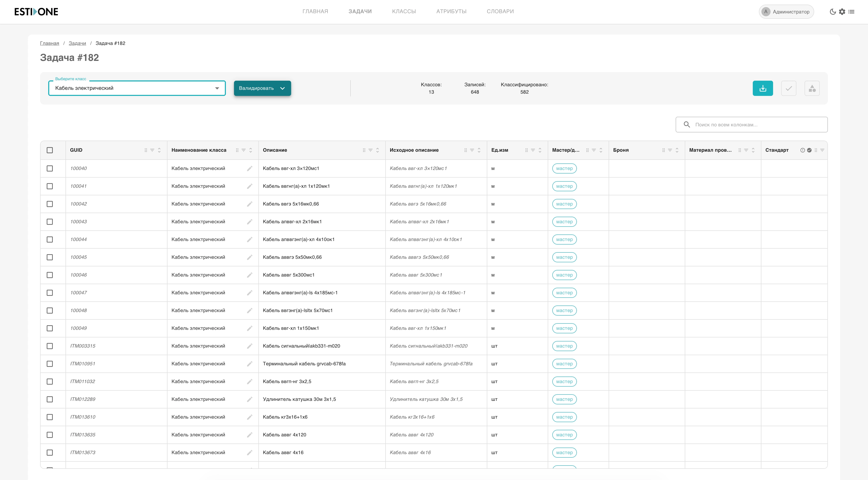Sort the Ед.изм column
Screen dimensions: 868x480
tap(540, 150)
